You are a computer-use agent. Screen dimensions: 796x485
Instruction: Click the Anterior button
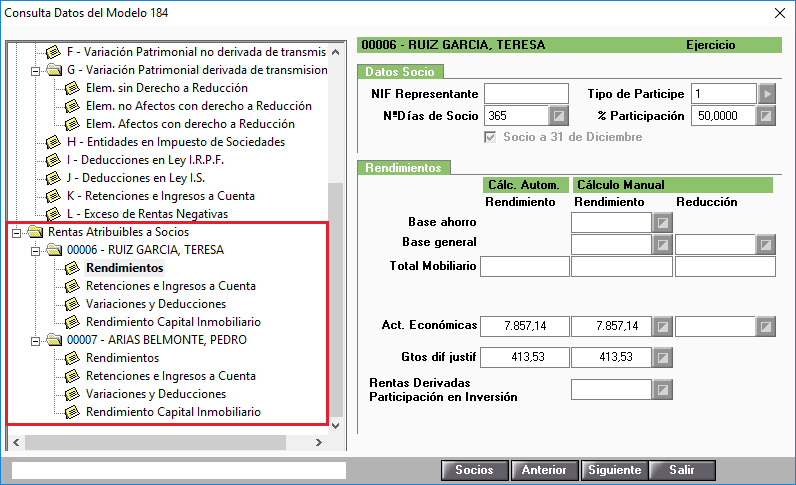[544, 470]
